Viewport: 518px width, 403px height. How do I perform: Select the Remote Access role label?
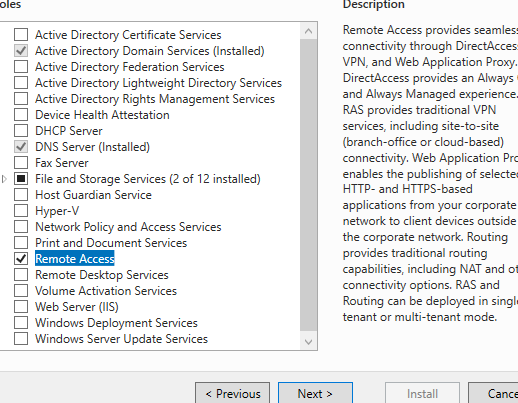click(x=75, y=259)
